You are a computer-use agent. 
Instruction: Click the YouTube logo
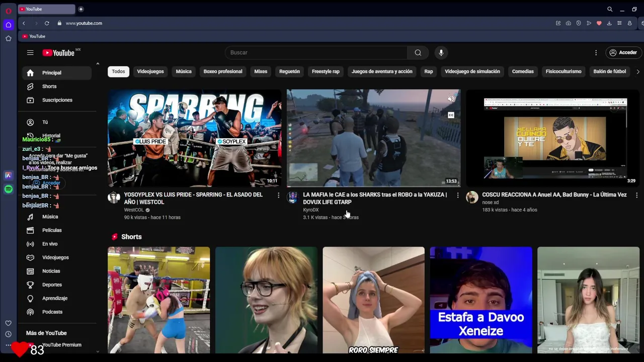58,53
